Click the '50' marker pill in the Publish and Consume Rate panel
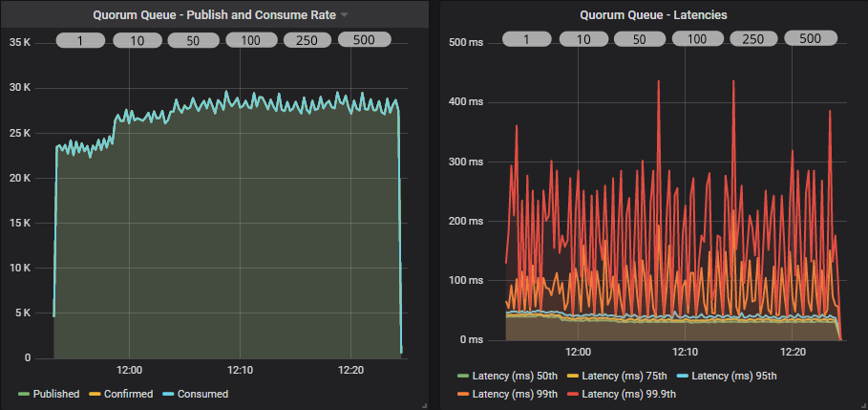 point(192,40)
